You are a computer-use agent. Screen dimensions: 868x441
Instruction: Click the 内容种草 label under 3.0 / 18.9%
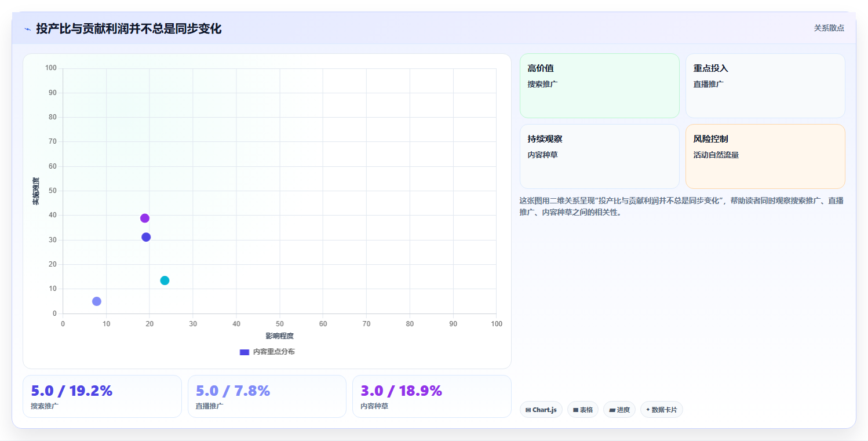pyautogui.click(x=374, y=406)
